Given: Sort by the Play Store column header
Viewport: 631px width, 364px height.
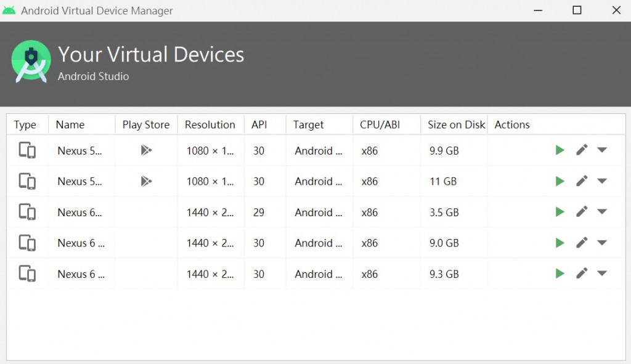Looking at the screenshot, I should [146, 124].
